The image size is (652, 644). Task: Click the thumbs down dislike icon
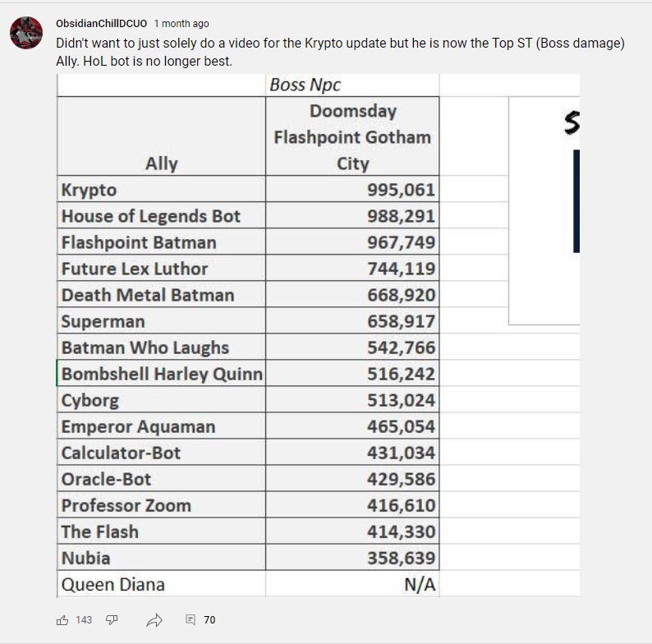pyautogui.click(x=112, y=620)
